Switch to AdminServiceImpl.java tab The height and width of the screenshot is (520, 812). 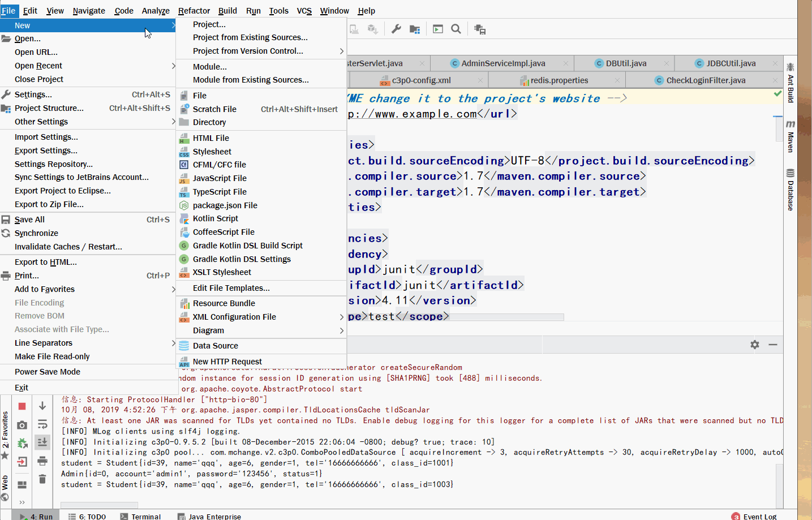point(503,63)
